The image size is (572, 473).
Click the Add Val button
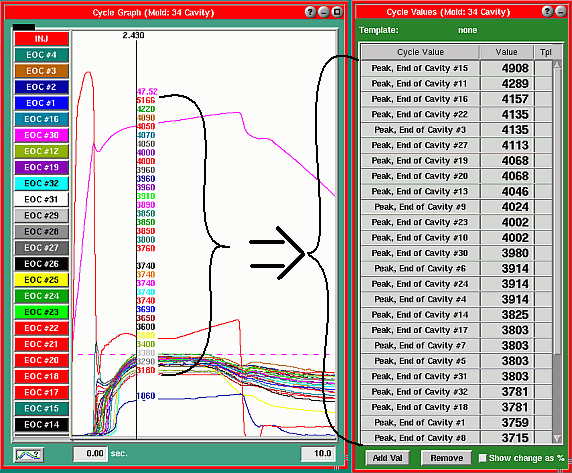pyautogui.click(x=387, y=458)
